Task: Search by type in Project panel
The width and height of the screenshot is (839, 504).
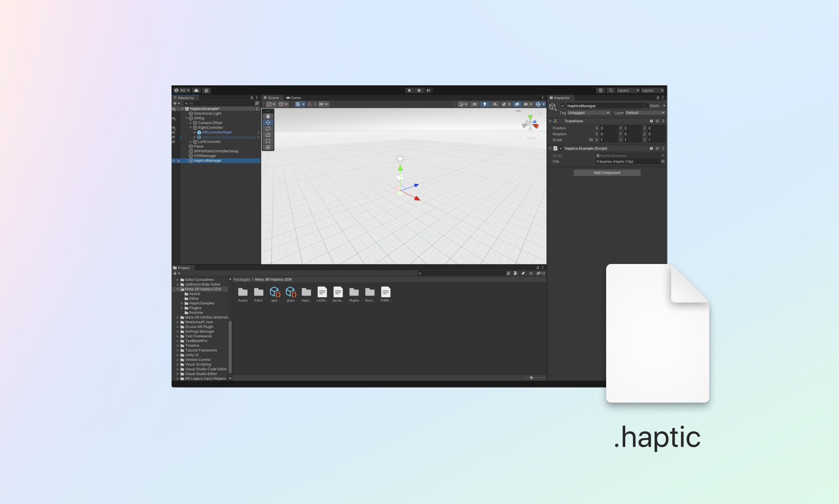Action: tap(515, 273)
